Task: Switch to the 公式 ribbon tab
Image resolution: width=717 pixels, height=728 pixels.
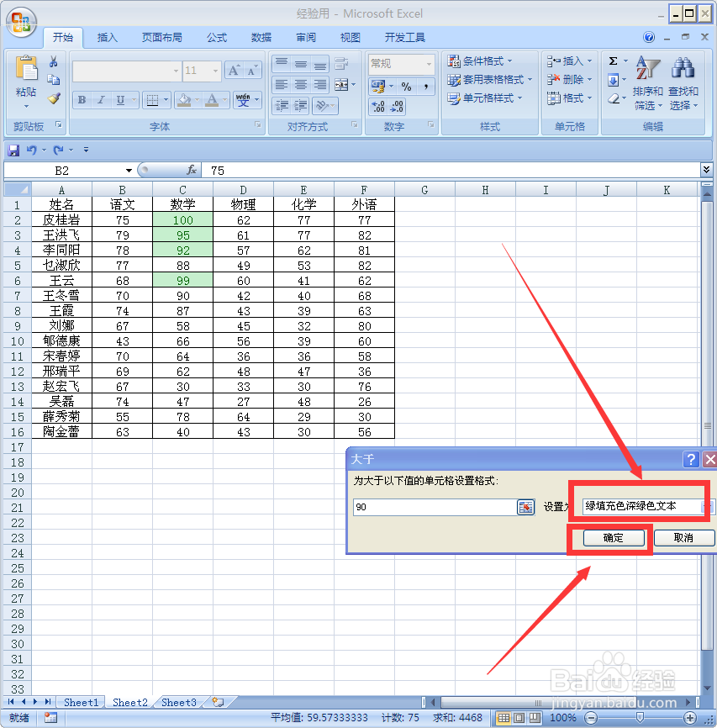Action: tap(216, 38)
